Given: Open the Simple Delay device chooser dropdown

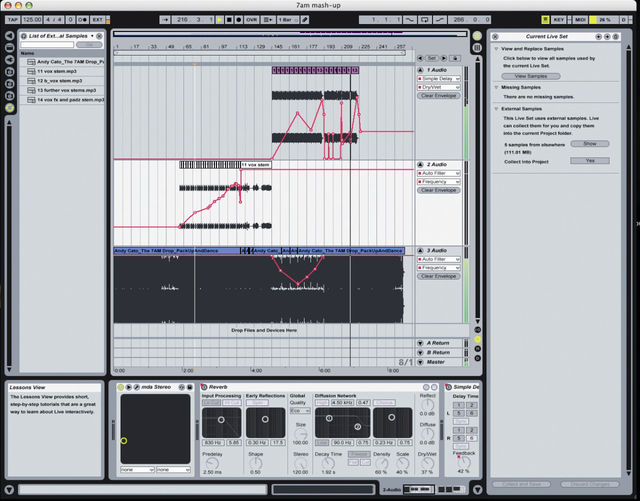Looking at the screenshot, I should coord(439,78).
